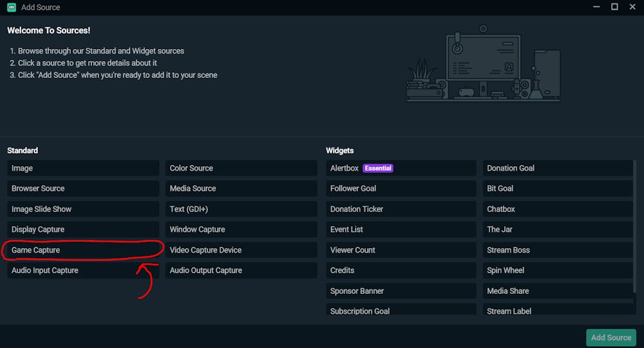Pick the Text (GDI+) source
The height and width of the screenshot is (348, 644).
click(x=241, y=209)
